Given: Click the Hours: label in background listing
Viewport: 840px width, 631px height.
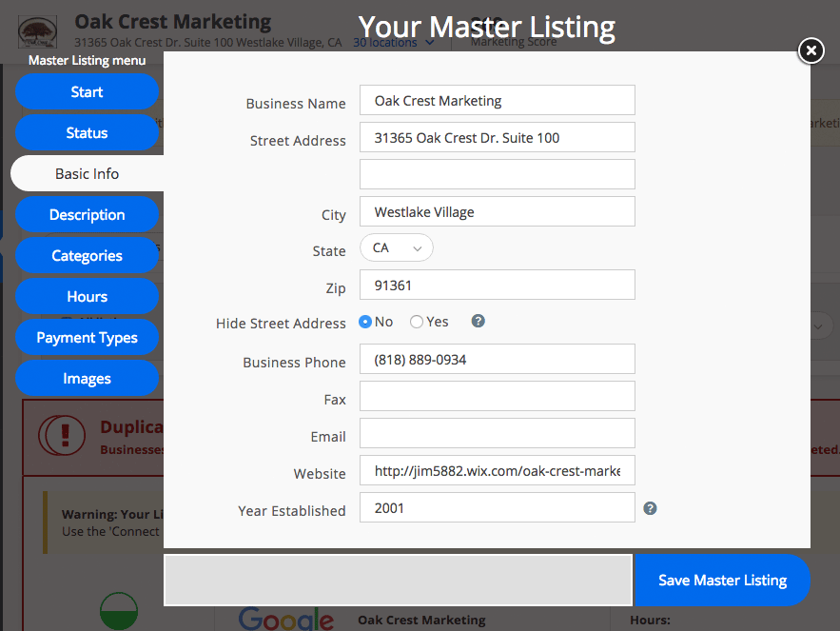Looking at the screenshot, I should [x=650, y=621].
